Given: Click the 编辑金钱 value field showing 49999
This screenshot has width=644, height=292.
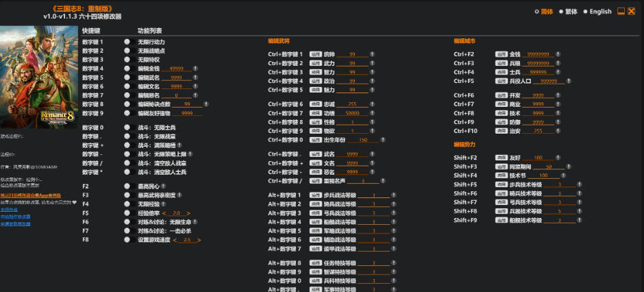Looking at the screenshot, I should pyautogui.click(x=177, y=69).
